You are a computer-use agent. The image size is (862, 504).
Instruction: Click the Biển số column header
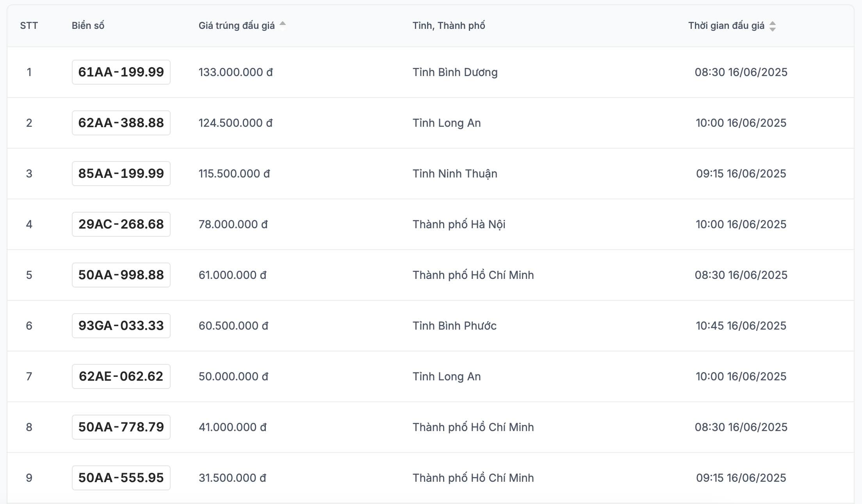click(88, 26)
